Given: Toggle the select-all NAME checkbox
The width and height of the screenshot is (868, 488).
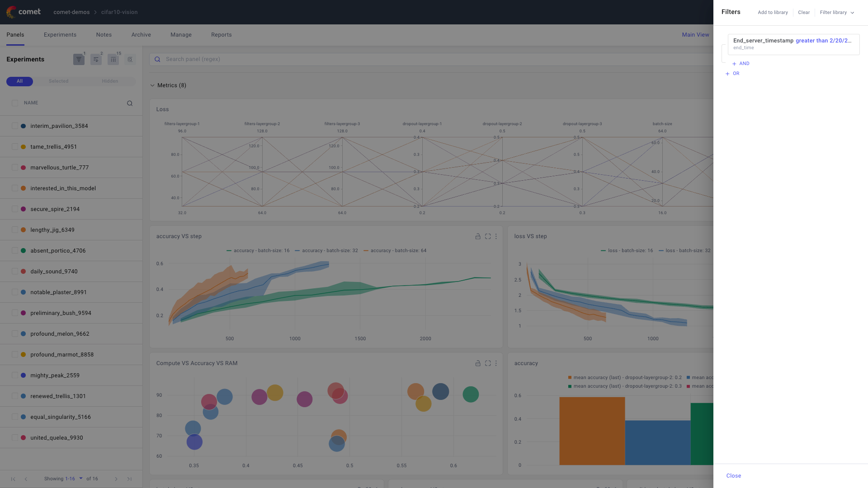Looking at the screenshot, I should point(15,103).
